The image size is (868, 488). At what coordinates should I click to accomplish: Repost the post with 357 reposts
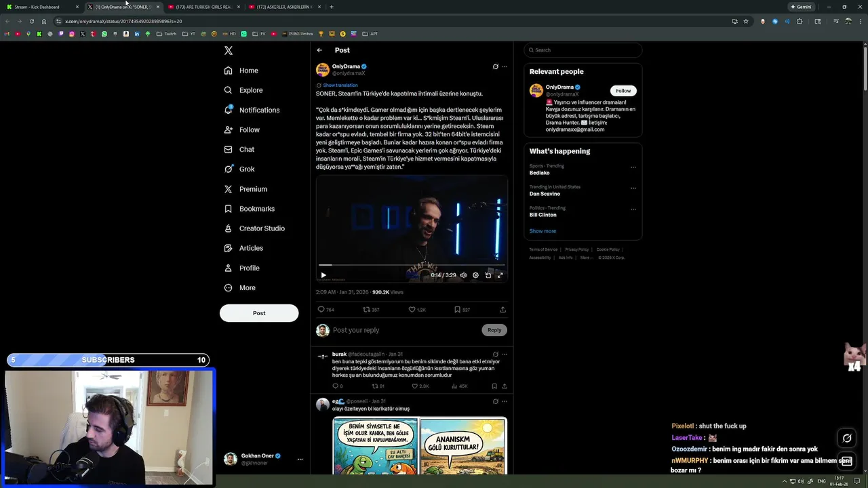(371, 310)
